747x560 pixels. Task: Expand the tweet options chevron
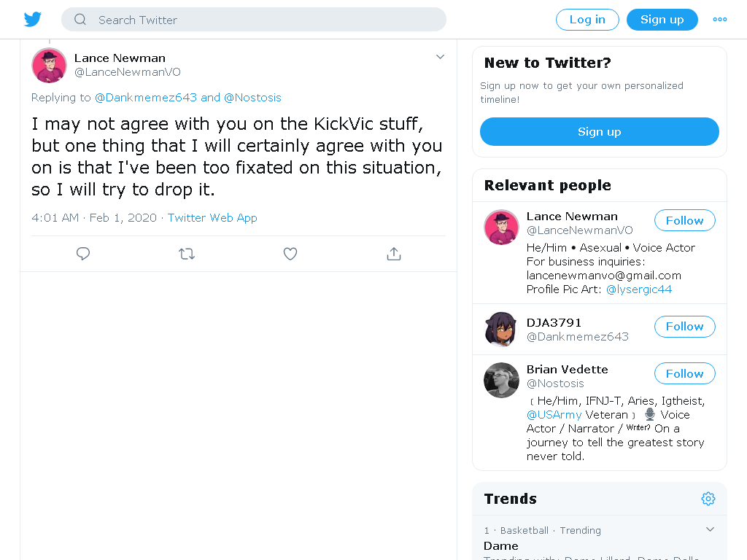click(440, 57)
